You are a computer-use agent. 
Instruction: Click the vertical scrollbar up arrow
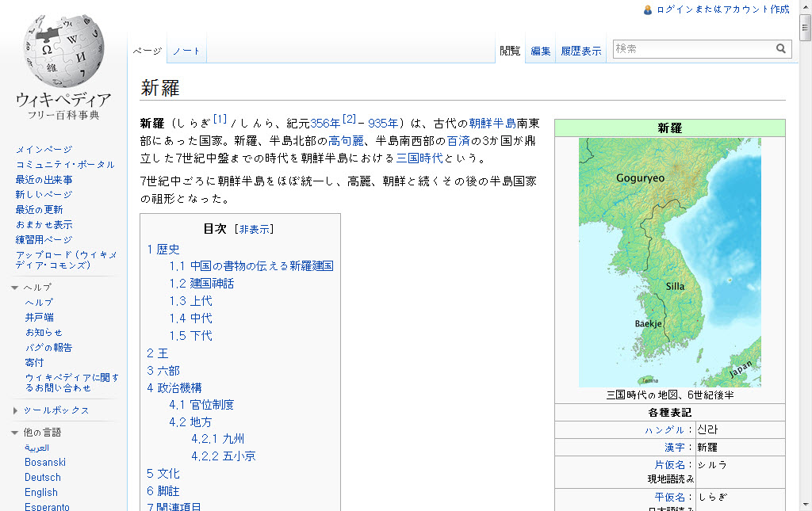click(806, 6)
